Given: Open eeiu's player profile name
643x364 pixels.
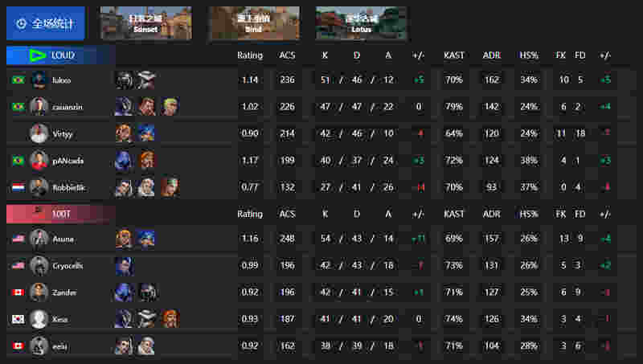Looking at the screenshot, I should click(59, 346).
